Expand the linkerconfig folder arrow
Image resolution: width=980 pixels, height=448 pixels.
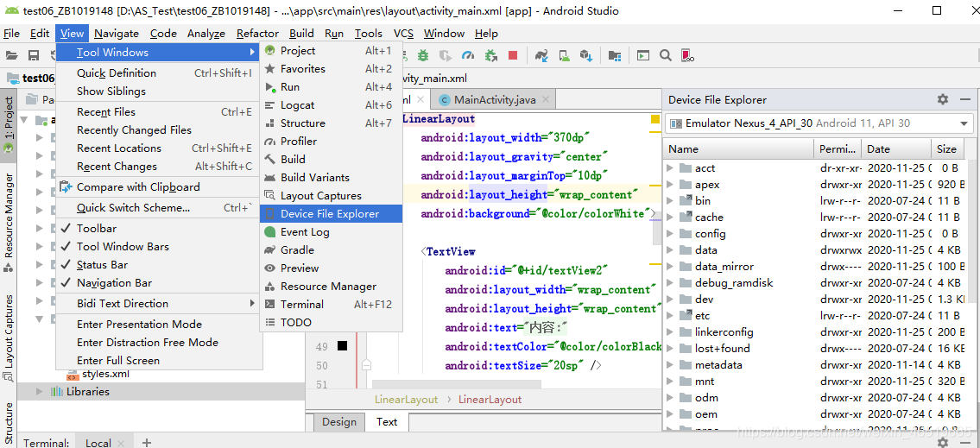click(x=670, y=331)
